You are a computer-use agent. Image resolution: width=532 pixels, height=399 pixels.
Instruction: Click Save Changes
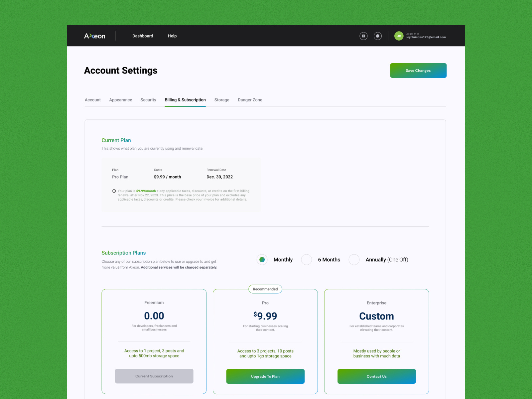tap(418, 70)
